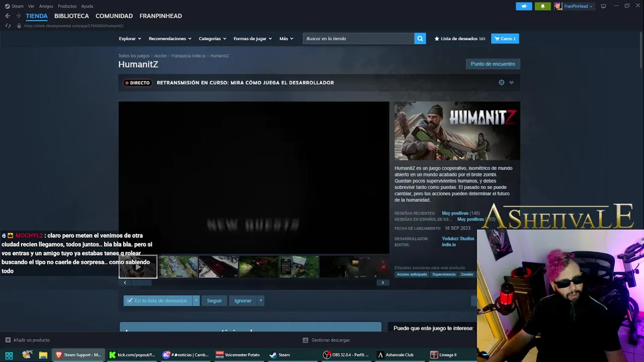Select the red car night screenshot thumbnail
This screenshot has height=362, width=644.
[259, 266]
